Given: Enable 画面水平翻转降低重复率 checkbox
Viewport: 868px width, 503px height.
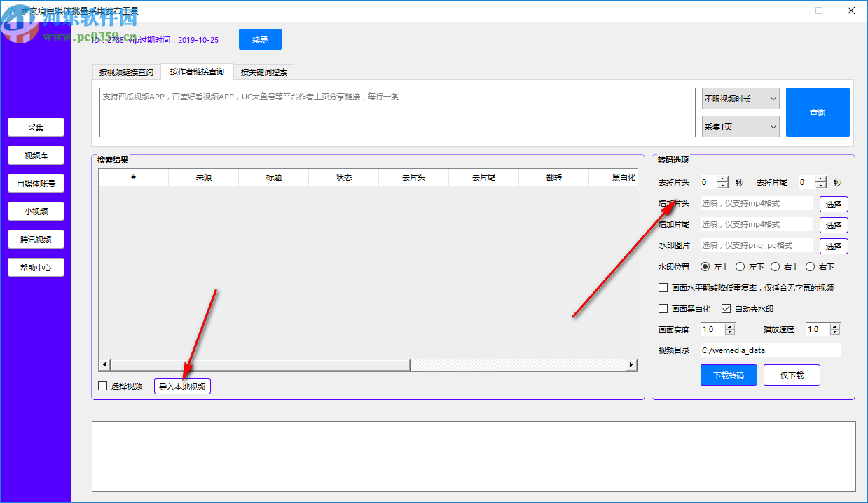Looking at the screenshot, I should 663,287.
